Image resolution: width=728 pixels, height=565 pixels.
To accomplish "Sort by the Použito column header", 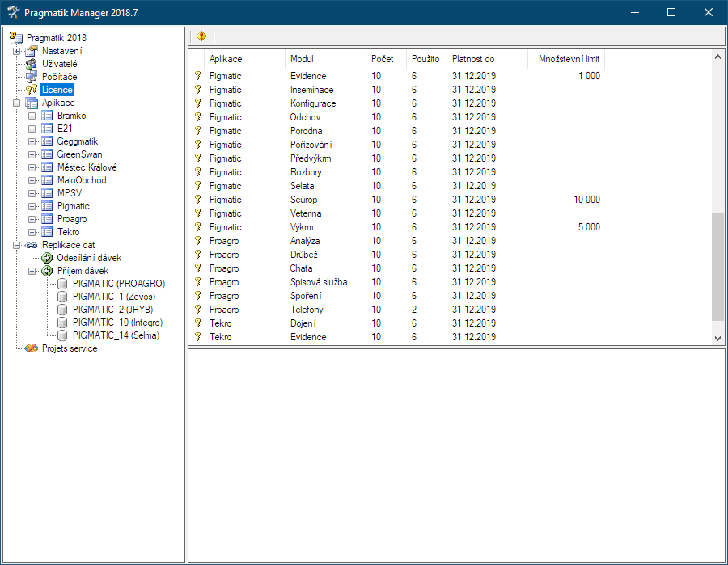I will (x=426, y=59).
